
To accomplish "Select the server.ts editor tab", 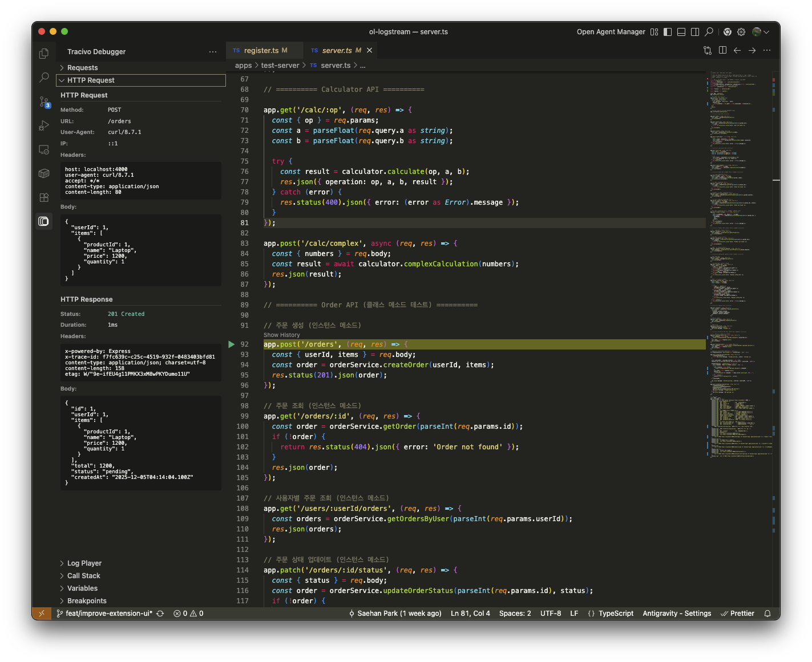I will point(337,50).
